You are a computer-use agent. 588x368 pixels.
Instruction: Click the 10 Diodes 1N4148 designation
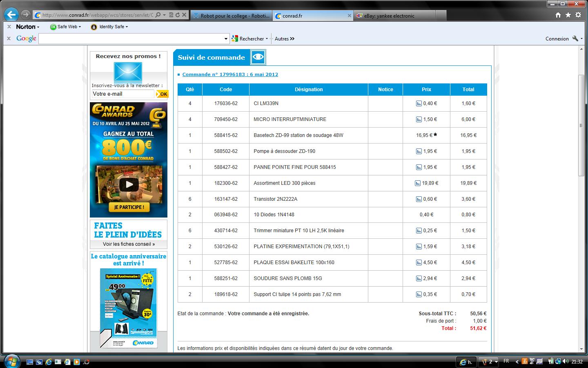click(x=274, y=215)
